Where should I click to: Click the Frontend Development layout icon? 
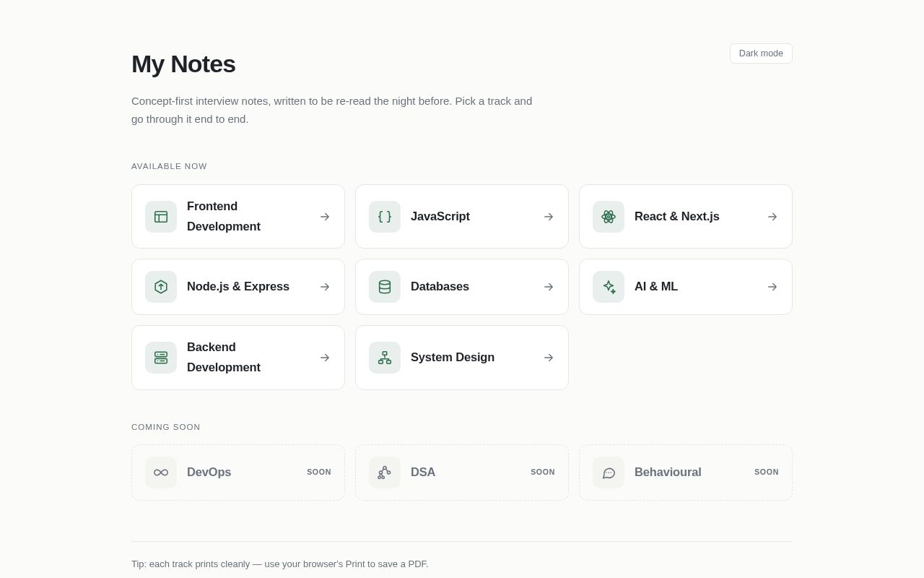(161, 217)
